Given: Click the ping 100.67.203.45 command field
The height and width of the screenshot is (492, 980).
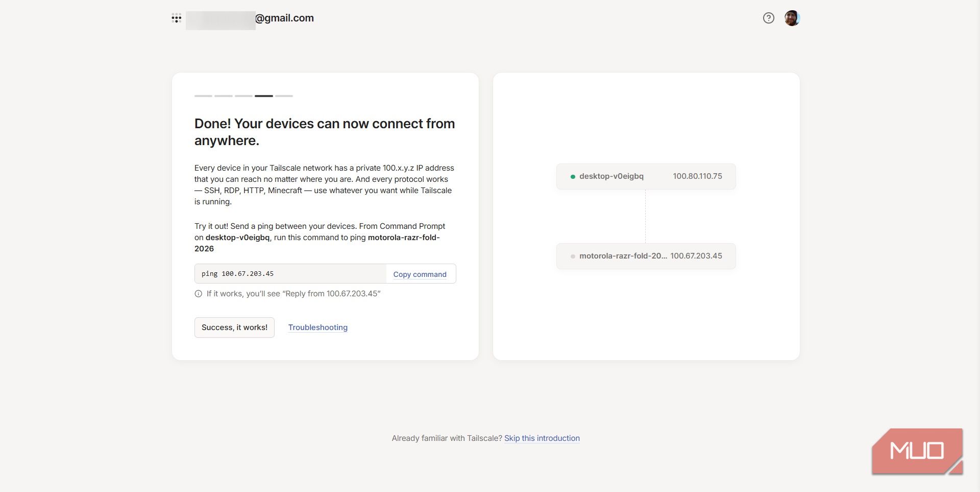Looking at the screenshot, I should (290, 274).
